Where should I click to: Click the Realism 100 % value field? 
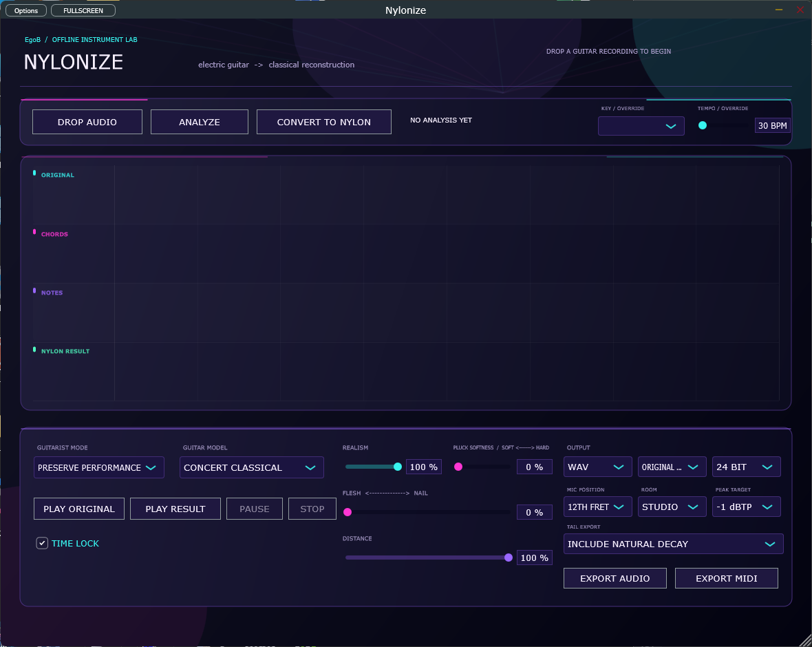[x=424, y=467]
